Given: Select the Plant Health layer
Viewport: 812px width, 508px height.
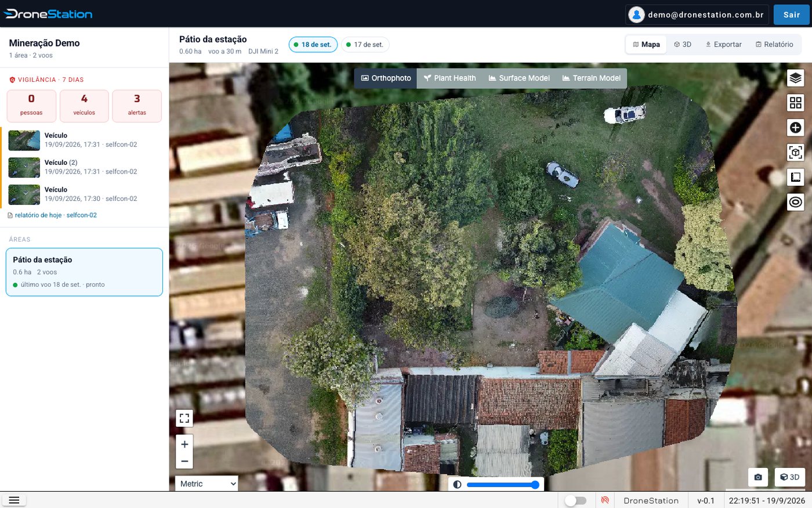Looking at the screenshot, I should (x=449, y=78).
